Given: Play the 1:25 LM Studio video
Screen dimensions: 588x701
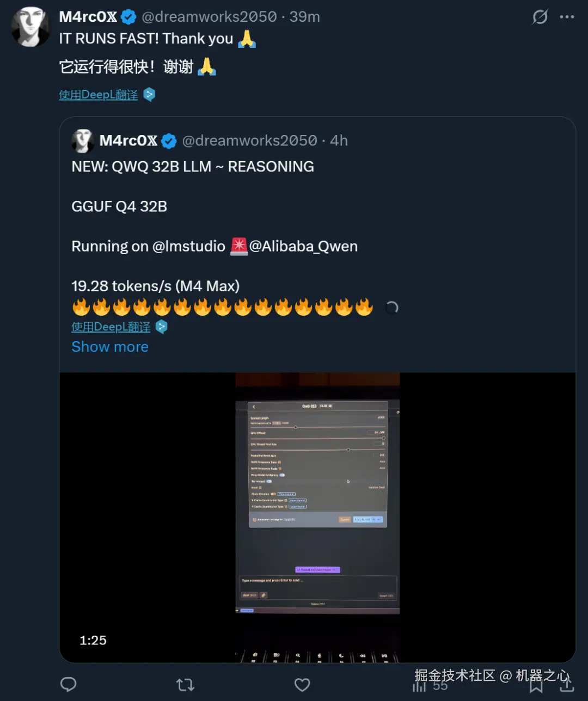Looking at the screenshot, I should pos(317,517).
